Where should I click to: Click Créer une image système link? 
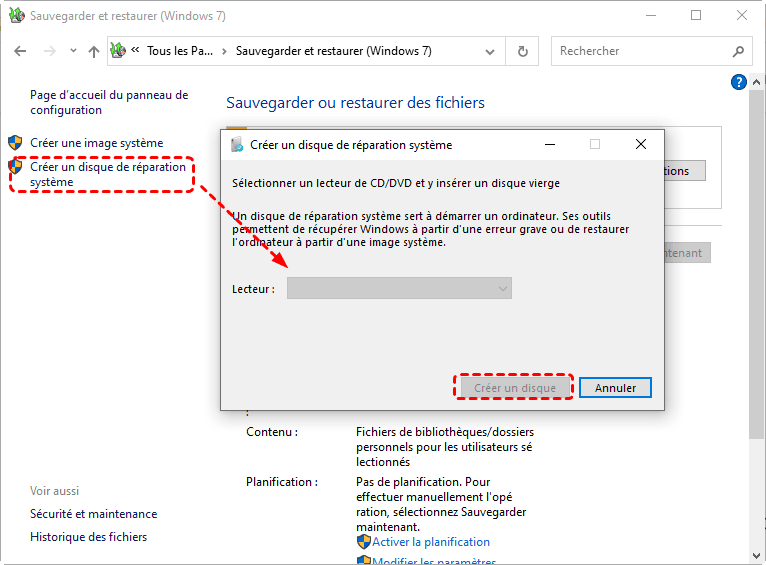click(97, 143)
